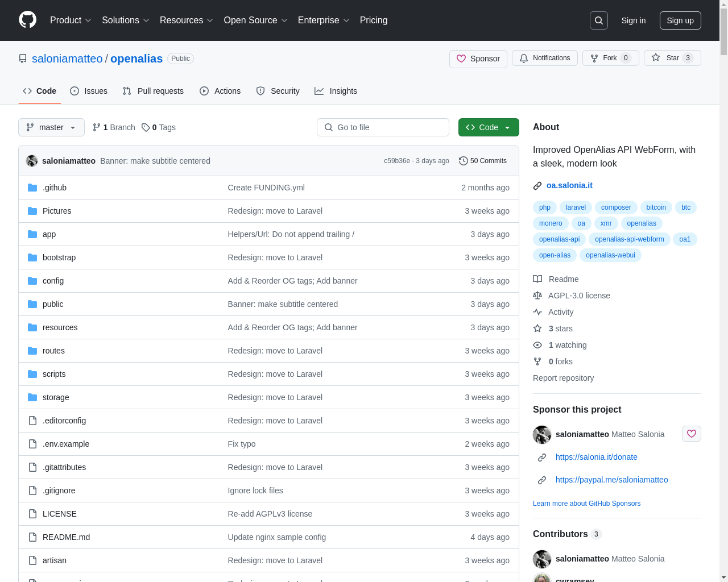Click the folder icon for bootstrap
This screenshot has width=728, height=582.
tap(32, 257)
